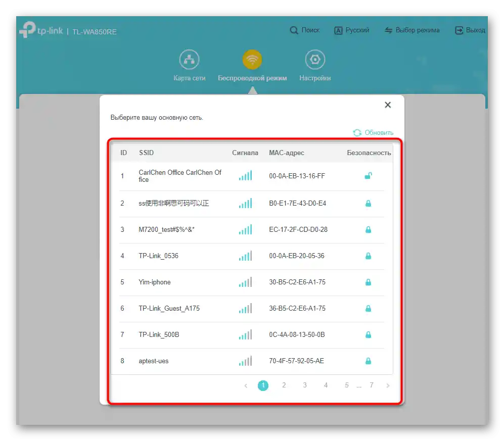This screenshot has height=441, width=504.
Task: Click signal bars for TP-Link_0536 network
Action: click(x=245, y=256)
